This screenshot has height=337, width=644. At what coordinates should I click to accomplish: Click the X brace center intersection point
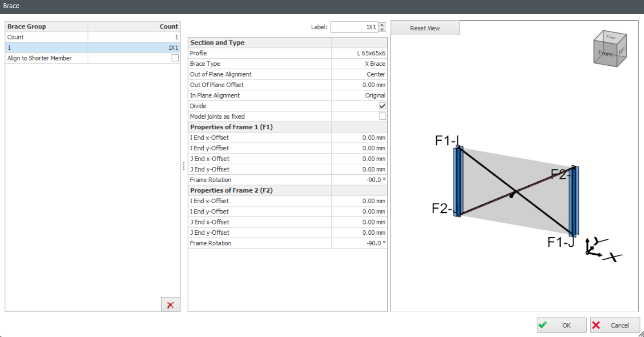pyautogui.click(x=513, y=194)
